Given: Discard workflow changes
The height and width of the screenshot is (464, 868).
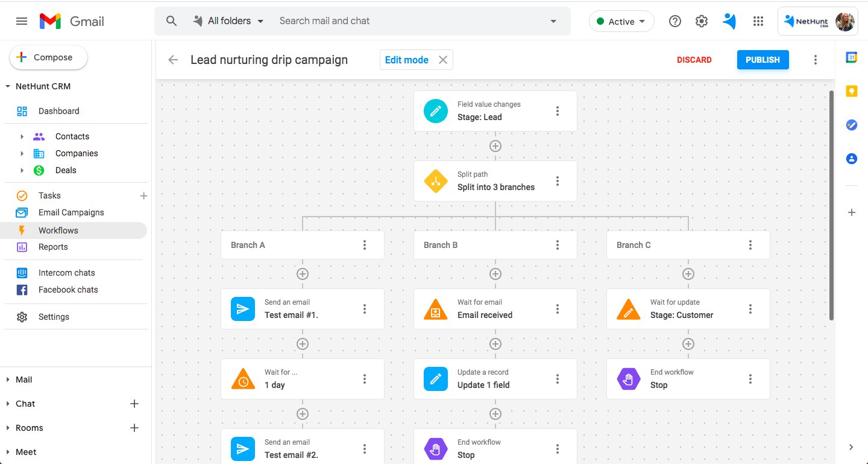Looking at the screenshot, I should [x=694, y=60].
